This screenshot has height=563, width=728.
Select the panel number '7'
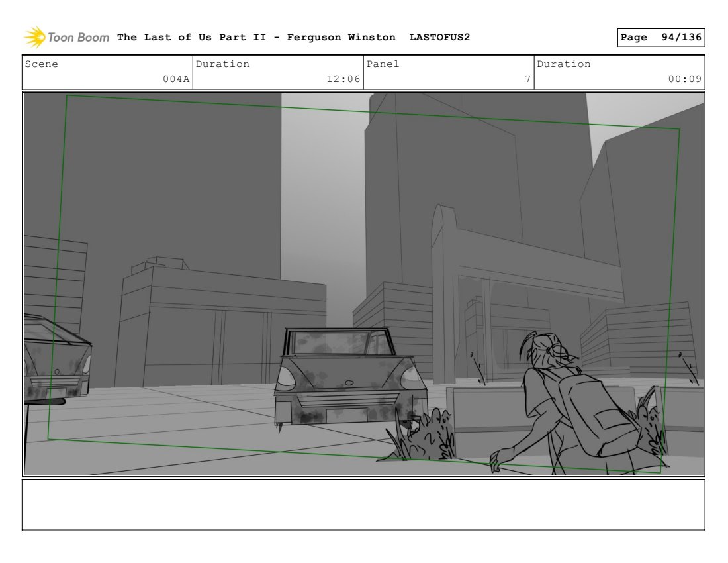pos(527,79)
